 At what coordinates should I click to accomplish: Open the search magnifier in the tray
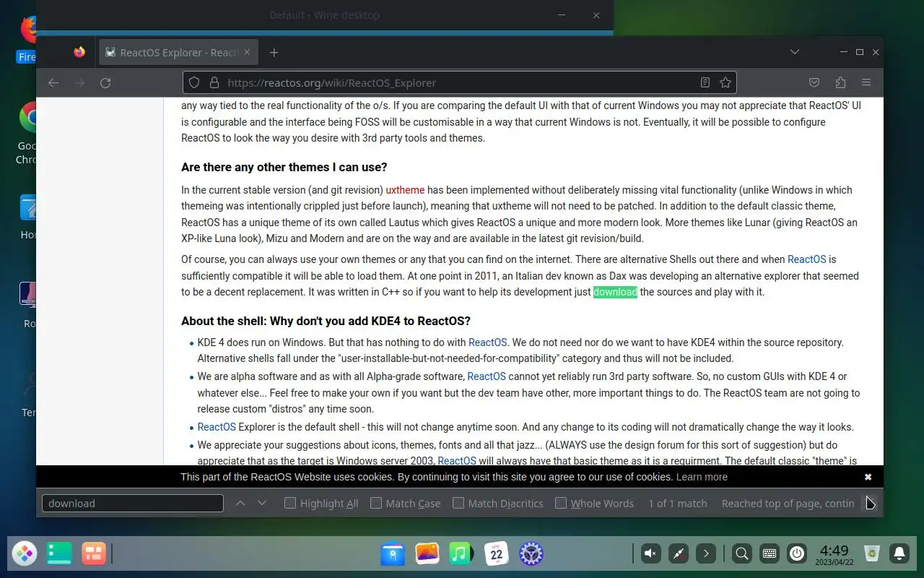pos(741,553)
